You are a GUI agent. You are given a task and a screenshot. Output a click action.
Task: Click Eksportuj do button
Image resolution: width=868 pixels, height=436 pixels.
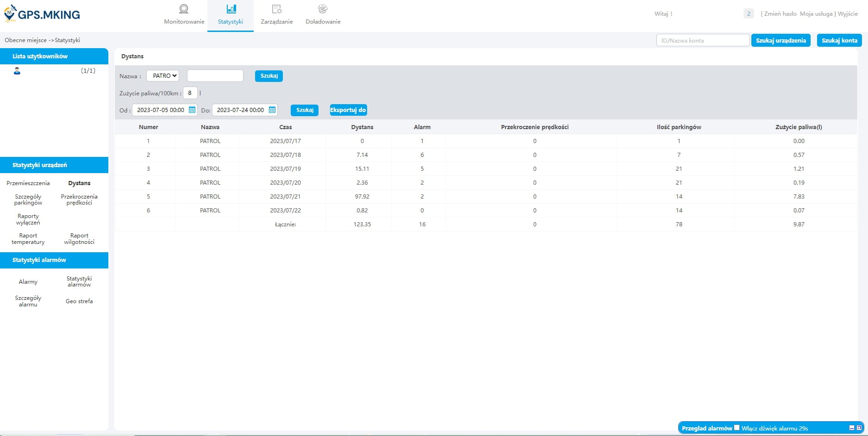point(348,110)
